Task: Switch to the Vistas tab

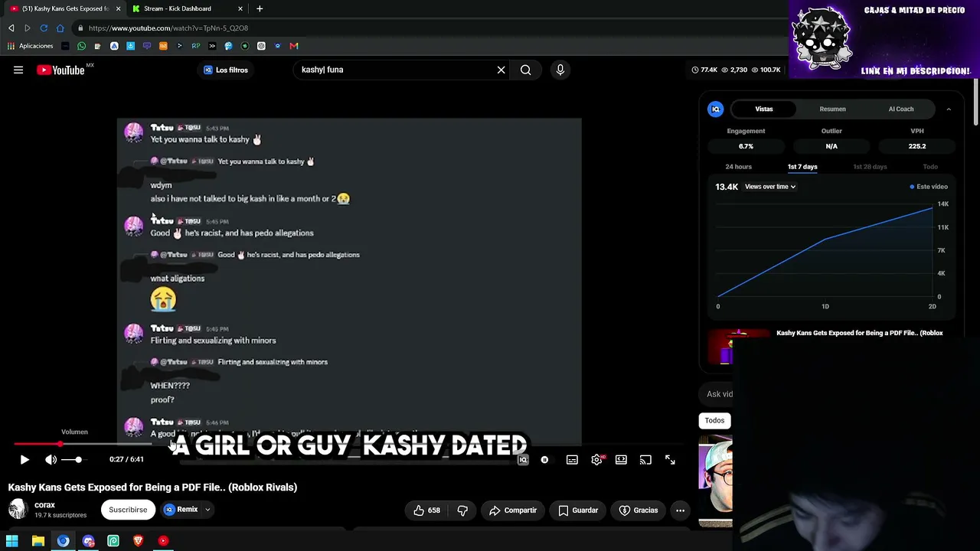Action: [x=764, y=109]
